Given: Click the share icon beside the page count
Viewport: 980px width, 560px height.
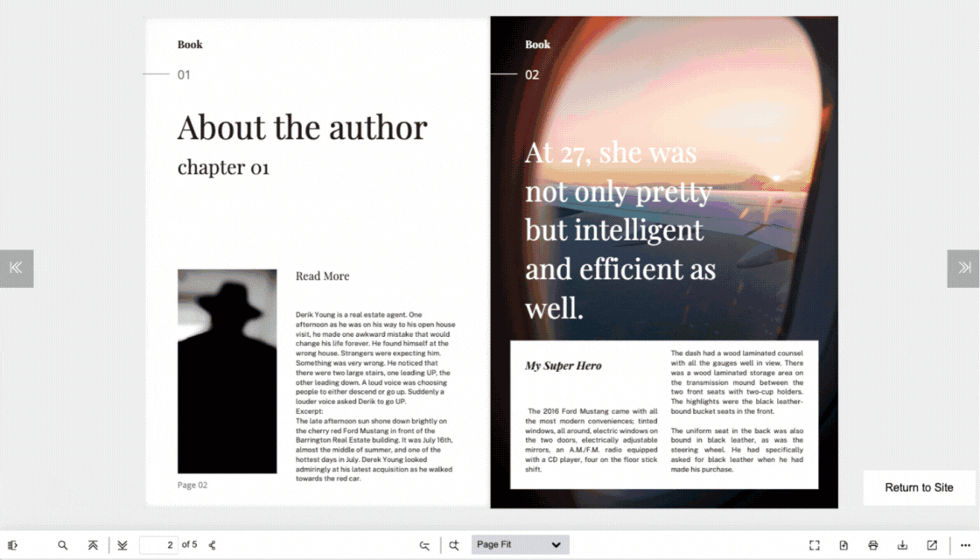Looking at the screenshot, I should click(x=211, y=544).
